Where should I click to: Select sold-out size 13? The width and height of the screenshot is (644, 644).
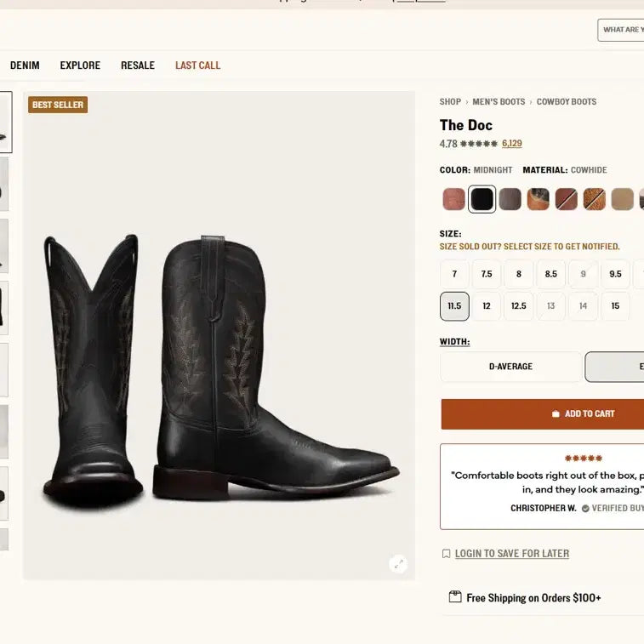pyautogui.click(x=550, y=306)
